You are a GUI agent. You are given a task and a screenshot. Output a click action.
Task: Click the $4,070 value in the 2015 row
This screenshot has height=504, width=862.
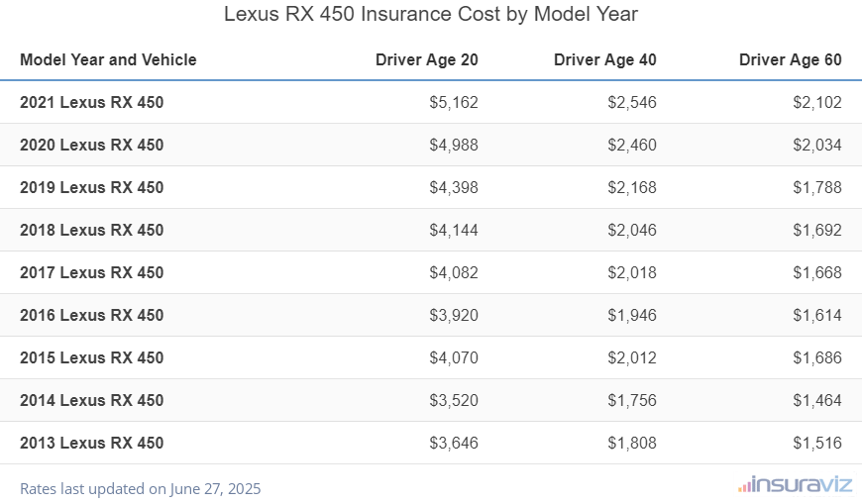[x=454, y=357]
